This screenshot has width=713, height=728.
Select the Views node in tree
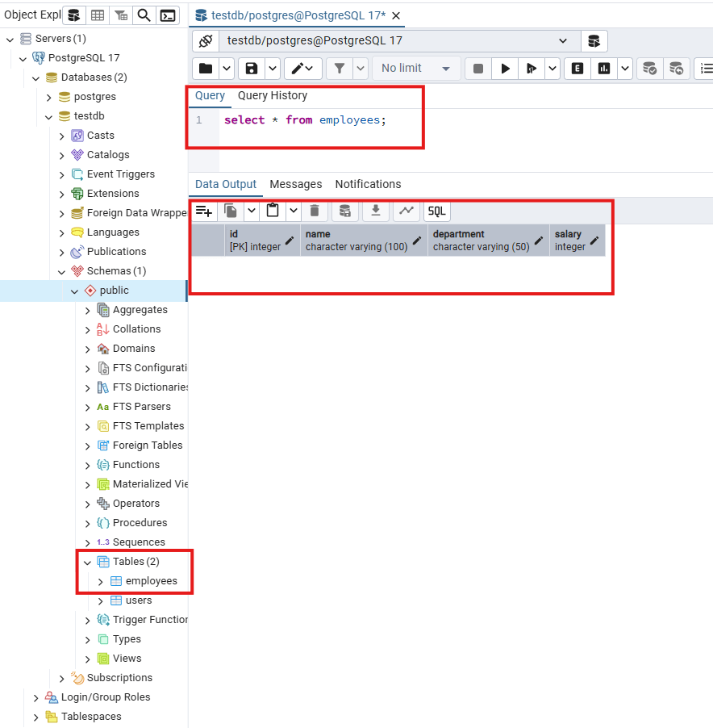click(x=127, y=659)
